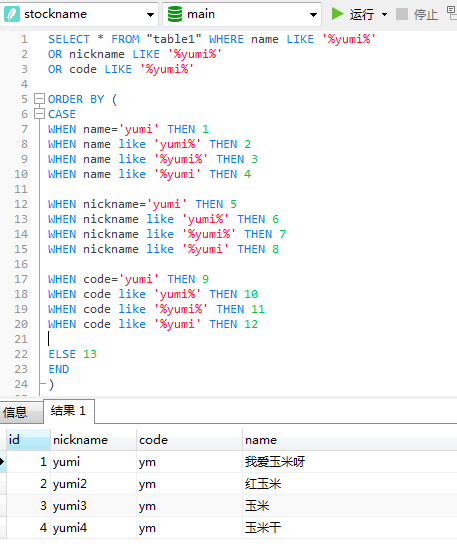The height and width of the screenshot is (560, 457).
Task: Click the name cell 我爱玉米呀
Action: [x=350, y=462]
